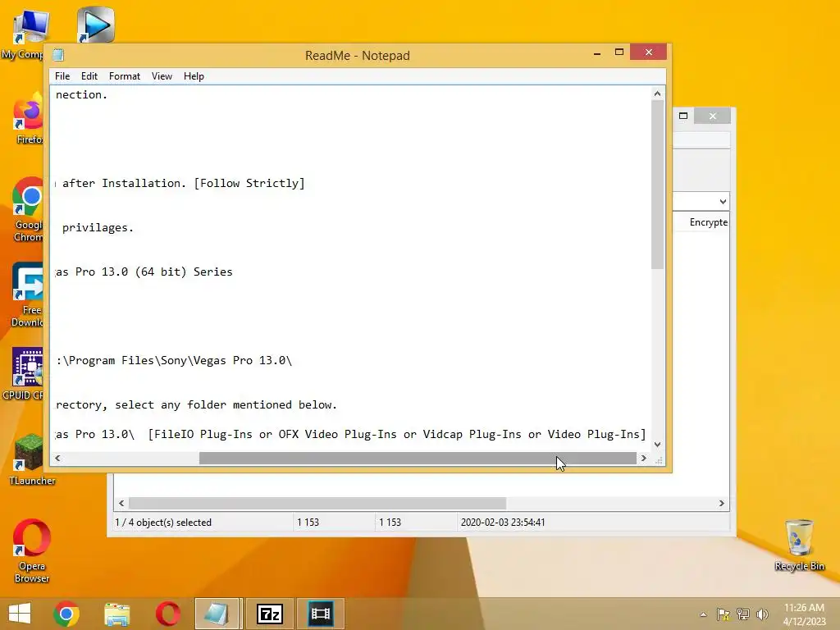Open the Help menu in Notepad
Image resolution: width=840 pixels, height=630 pixels.
click(194, 76)
